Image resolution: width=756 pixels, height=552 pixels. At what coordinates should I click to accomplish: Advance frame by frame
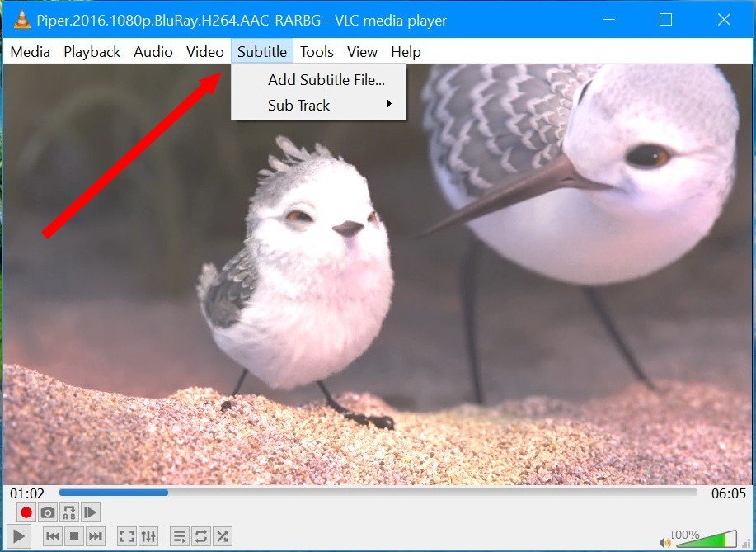tap(90, 512)
